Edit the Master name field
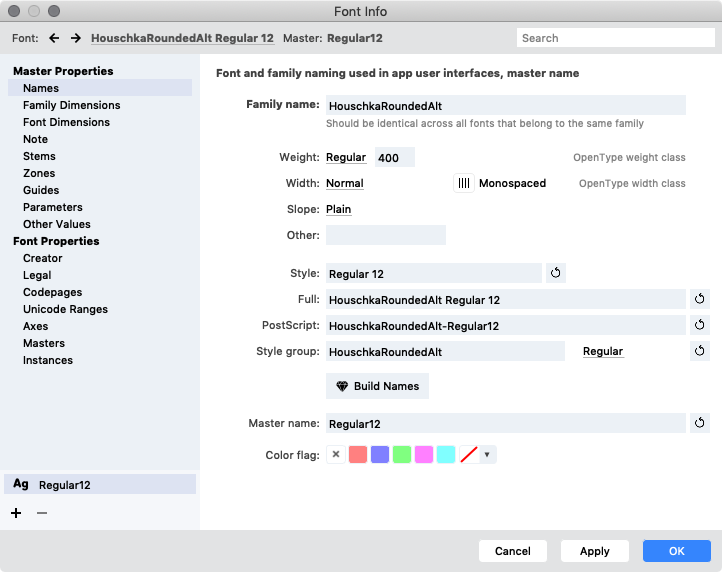Image resolution: width=722 pixels, height=572 pixels. point(506,423)
